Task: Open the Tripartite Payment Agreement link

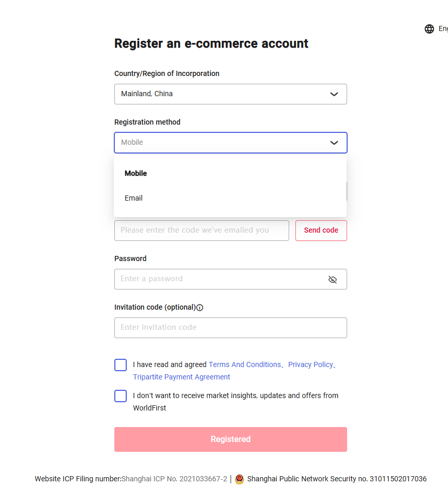Action: coord(181,376)
